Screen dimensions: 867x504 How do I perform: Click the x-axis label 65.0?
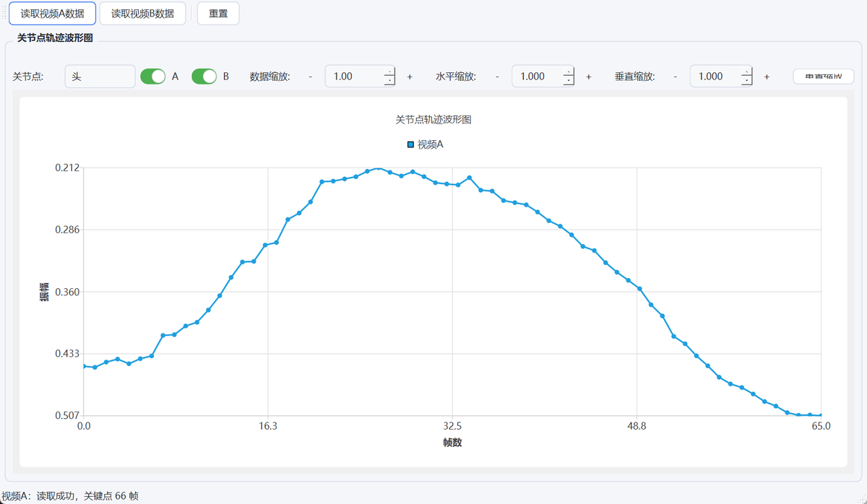[x=821, y=426]
